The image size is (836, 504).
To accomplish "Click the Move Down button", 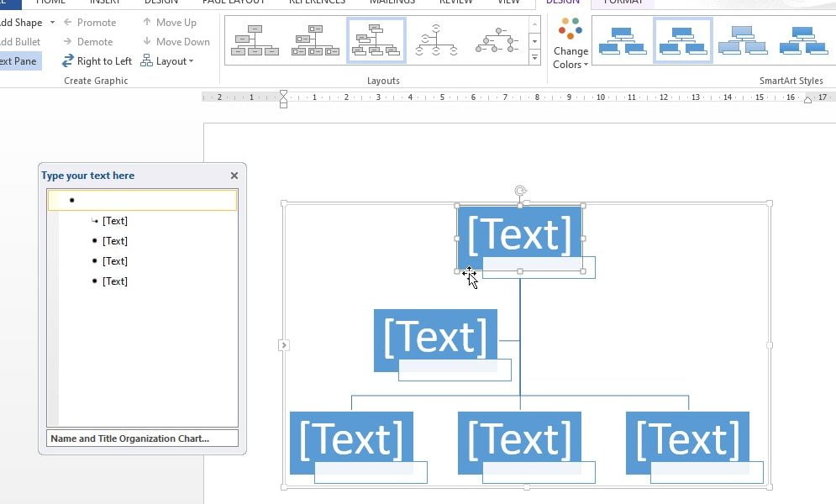I will click(176, 42).
